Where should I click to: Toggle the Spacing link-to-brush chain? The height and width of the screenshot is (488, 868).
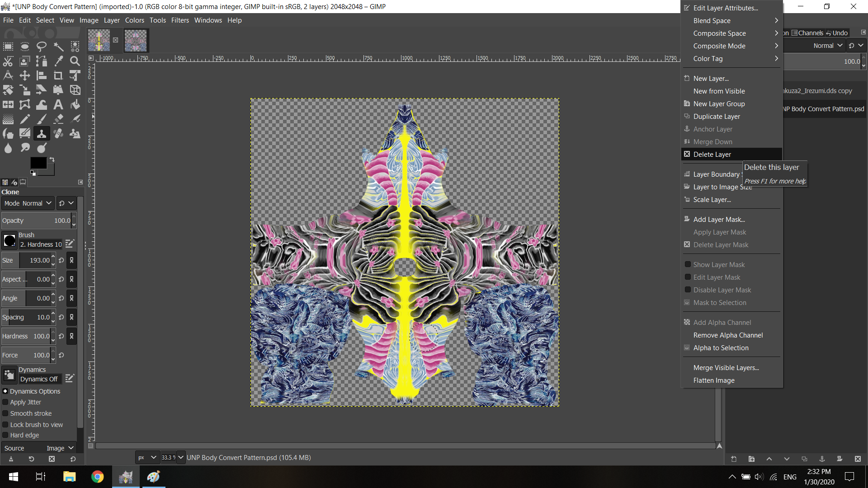[x=71, y=317]
